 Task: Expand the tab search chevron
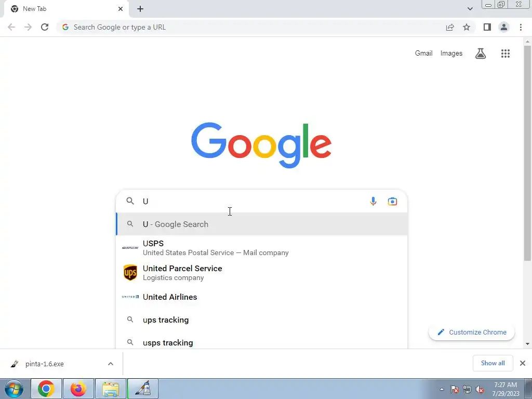470,9
